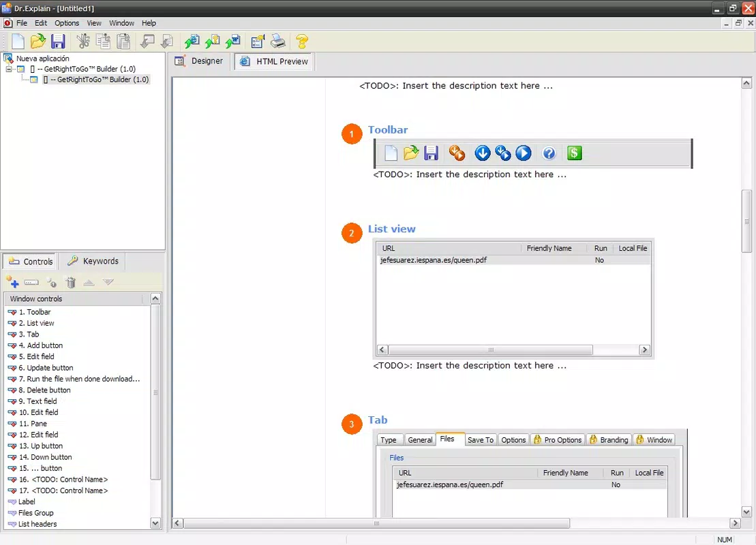
Task: Move control down with the inverted triangle icon
Action: coord(108,282)
